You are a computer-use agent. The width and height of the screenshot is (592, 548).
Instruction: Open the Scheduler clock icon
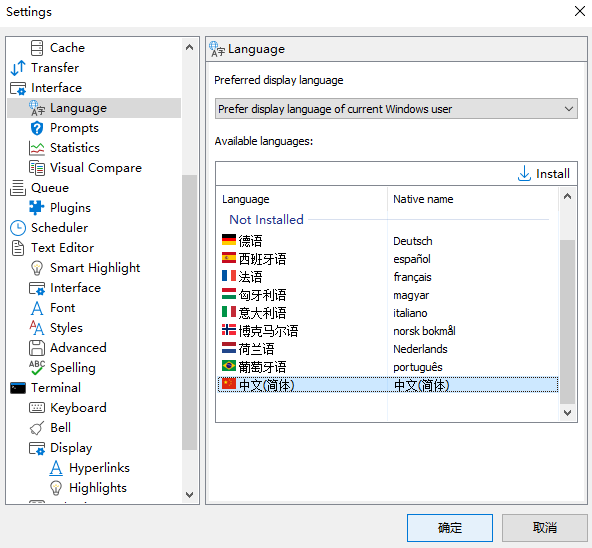18,228
